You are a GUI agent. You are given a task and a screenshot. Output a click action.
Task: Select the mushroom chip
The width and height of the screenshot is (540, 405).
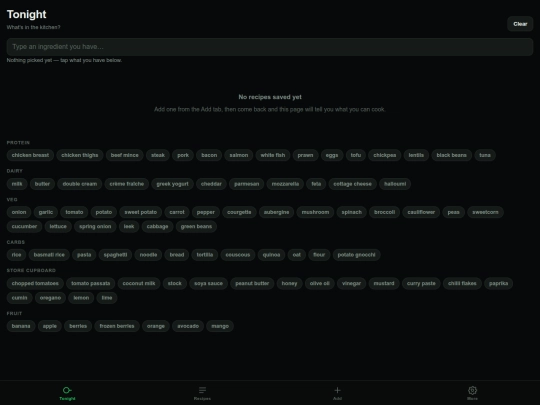pyautogui.click(x=315, y=212)
